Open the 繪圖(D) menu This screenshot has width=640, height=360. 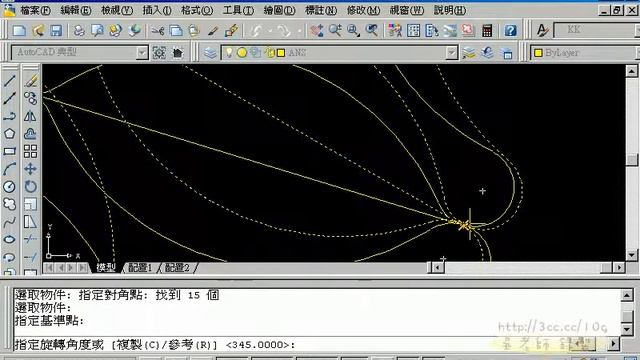click(280, 10)
